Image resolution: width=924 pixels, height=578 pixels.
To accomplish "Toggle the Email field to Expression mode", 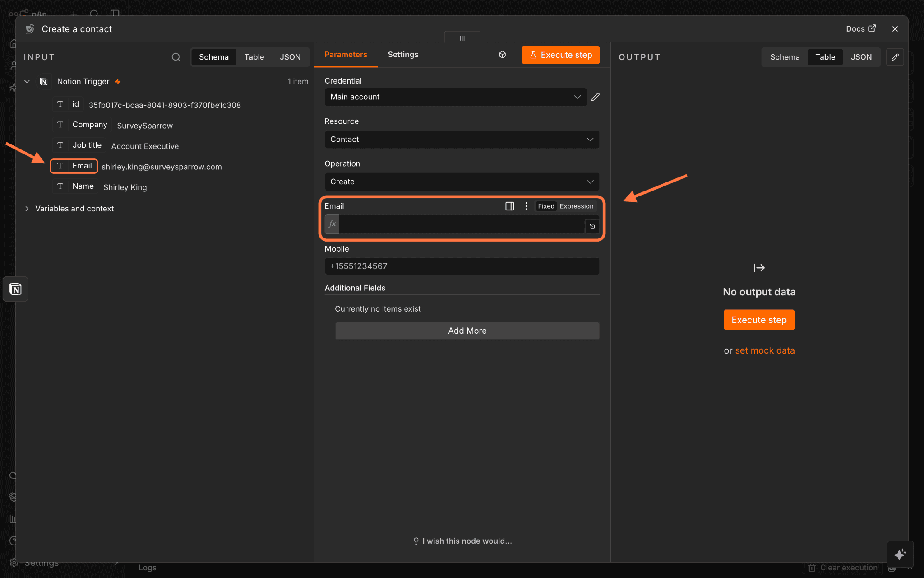I will coord(576,206).
